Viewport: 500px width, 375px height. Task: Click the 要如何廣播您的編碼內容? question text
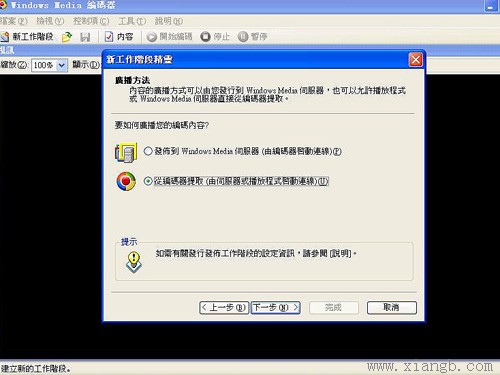pos(162,125)
